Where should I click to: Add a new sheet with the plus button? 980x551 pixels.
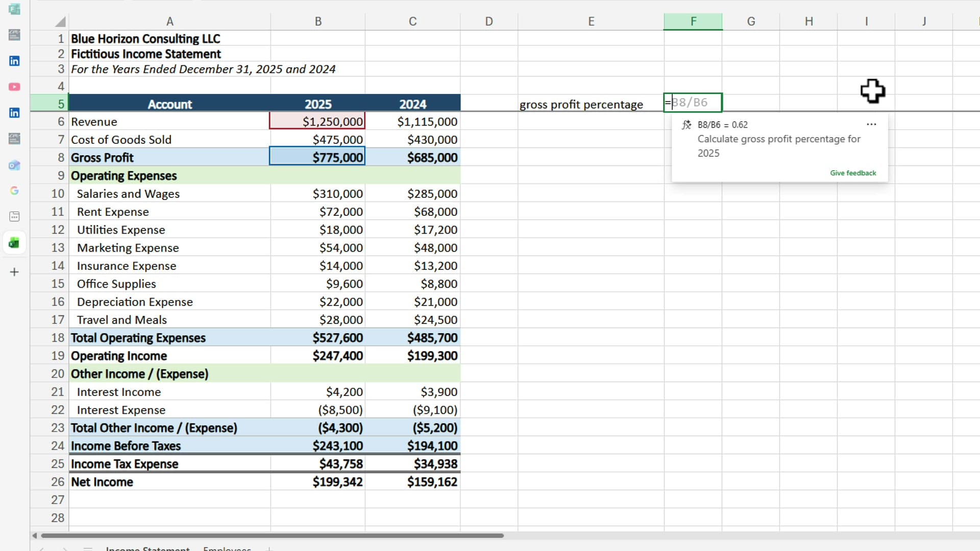coord(269,548)
